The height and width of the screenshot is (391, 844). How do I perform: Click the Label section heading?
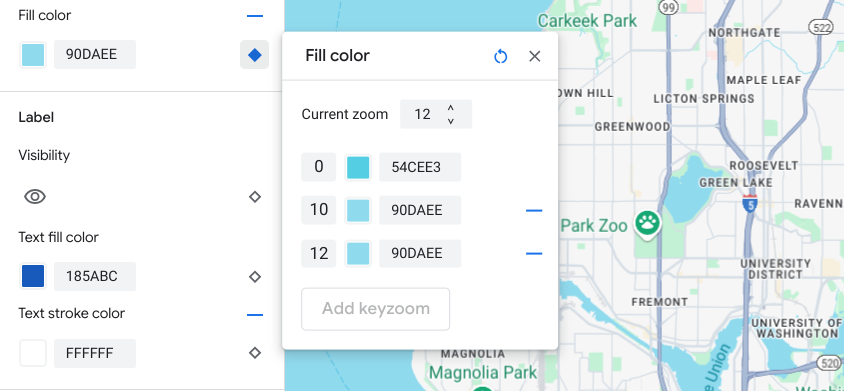coord(36,117)
